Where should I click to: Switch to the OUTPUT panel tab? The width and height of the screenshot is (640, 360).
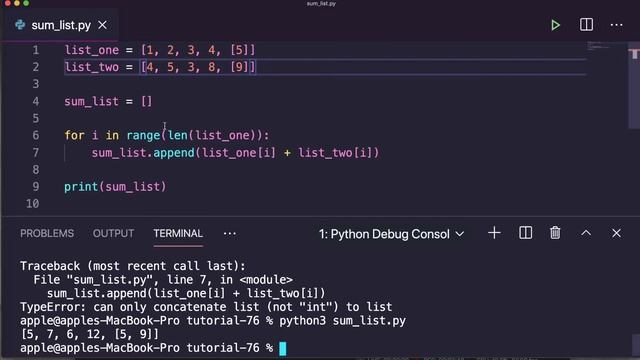(113, 233)
